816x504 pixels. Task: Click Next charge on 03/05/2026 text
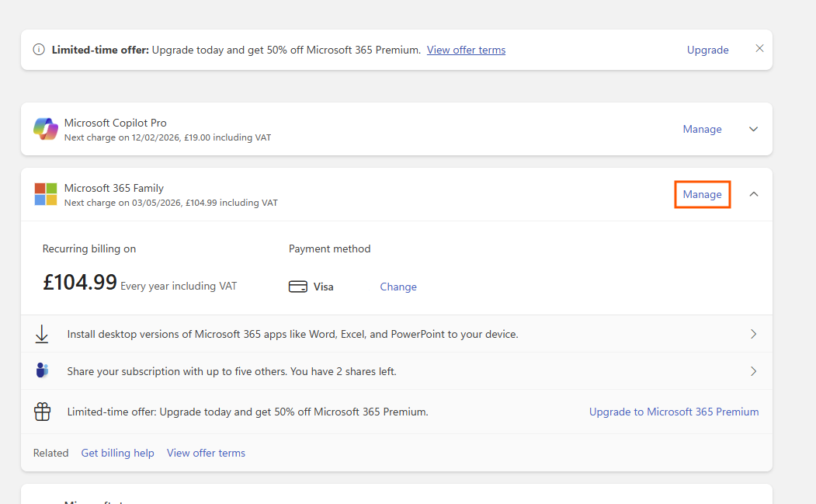[171, 203]
